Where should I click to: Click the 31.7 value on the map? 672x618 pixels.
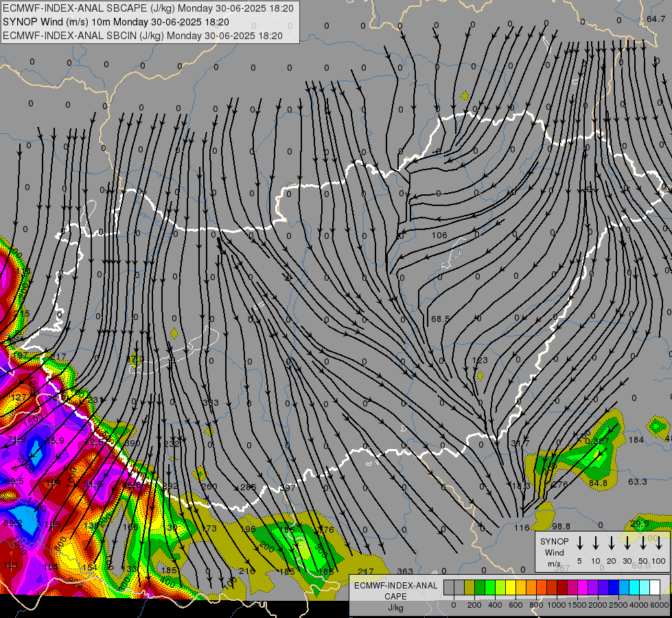520,443
